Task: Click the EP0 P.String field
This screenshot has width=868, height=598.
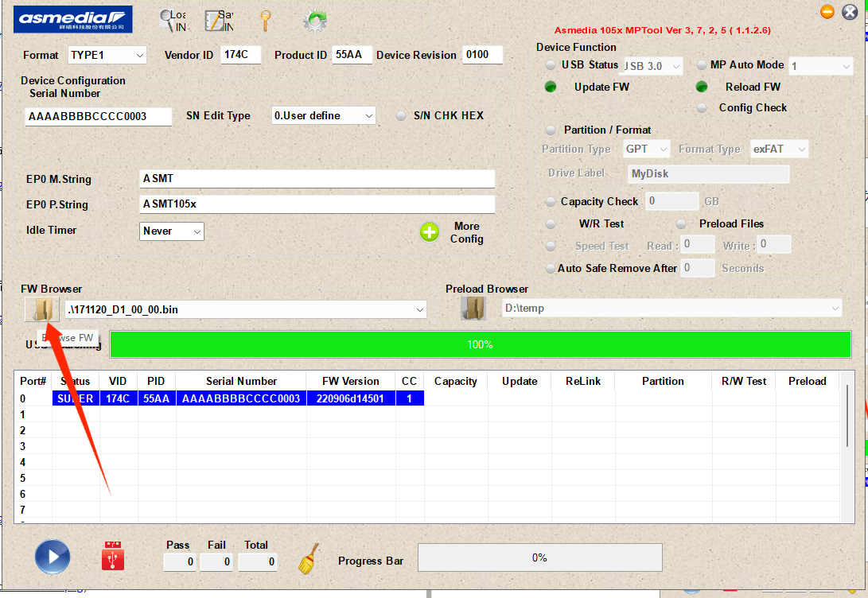Action: pyautogui.click(x=317, y=204)
